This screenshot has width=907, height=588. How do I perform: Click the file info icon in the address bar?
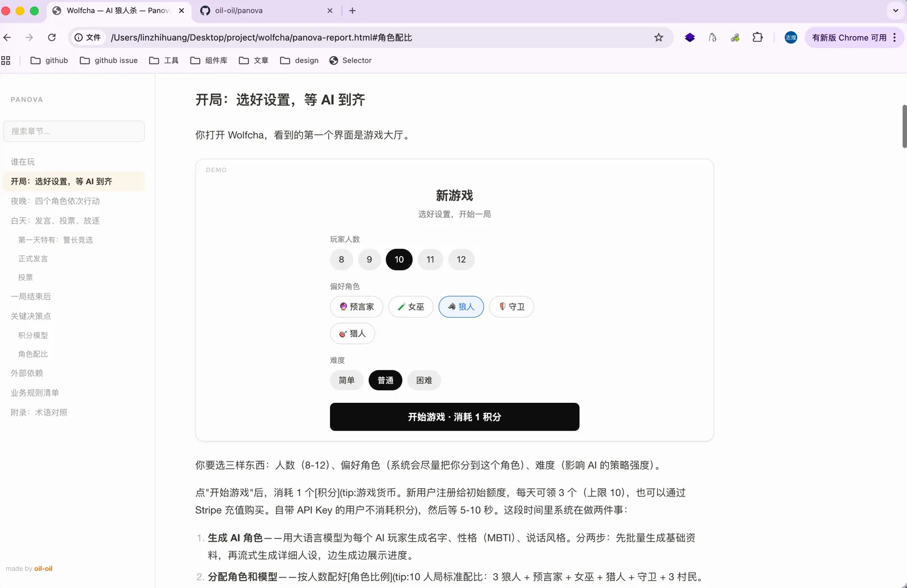point(87,37)
